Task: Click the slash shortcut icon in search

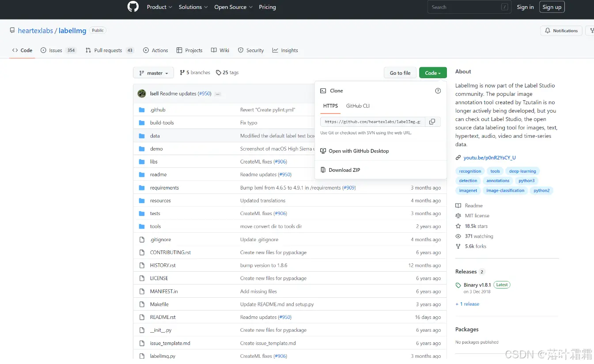Action: click(504, 7)
